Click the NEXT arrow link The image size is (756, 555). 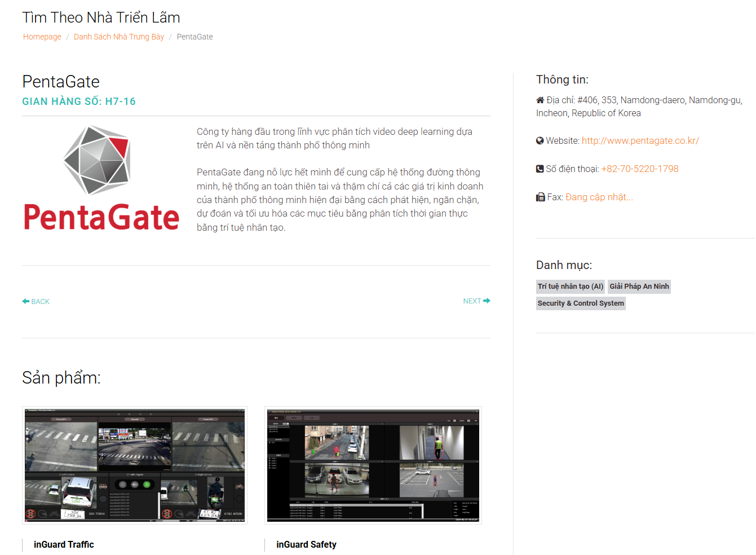pos(477,301)
